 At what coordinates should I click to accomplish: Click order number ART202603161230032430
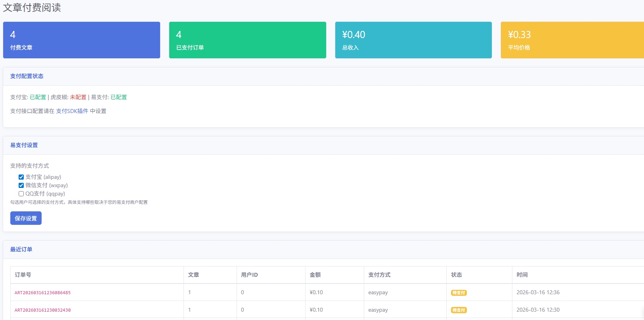[42, 310]
